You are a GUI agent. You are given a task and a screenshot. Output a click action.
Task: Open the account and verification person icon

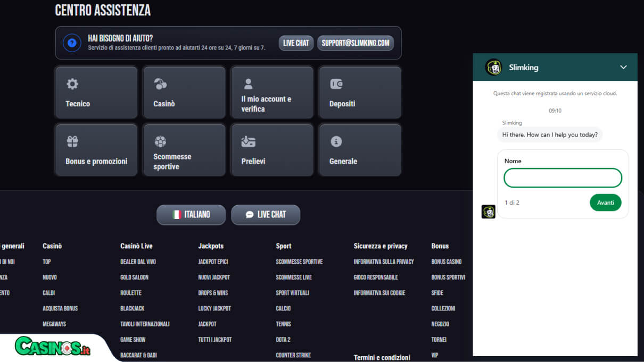point(248,84)
